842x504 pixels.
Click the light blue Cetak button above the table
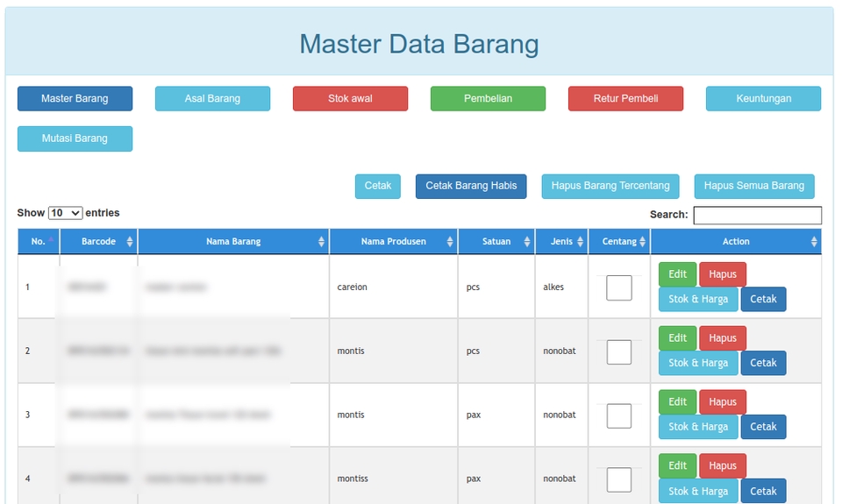coord(377,186)
